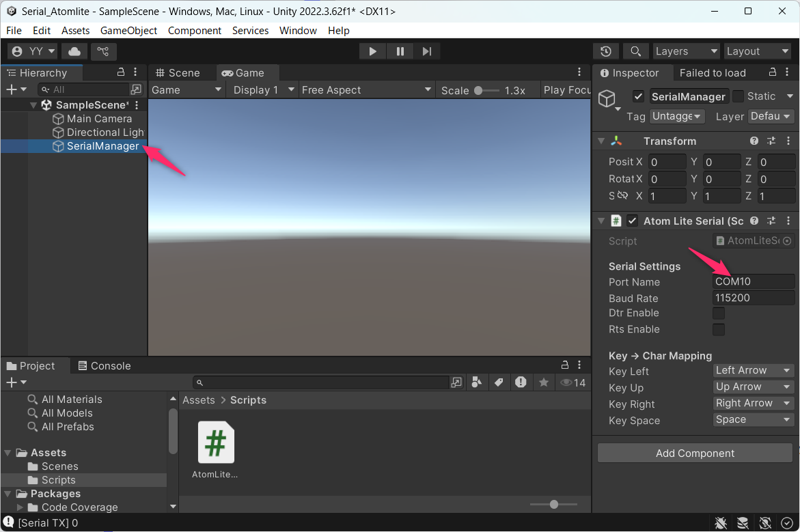800x532 pixels.
Task: Toggle the Scale constrain proportions link icon
Action: 622,196
